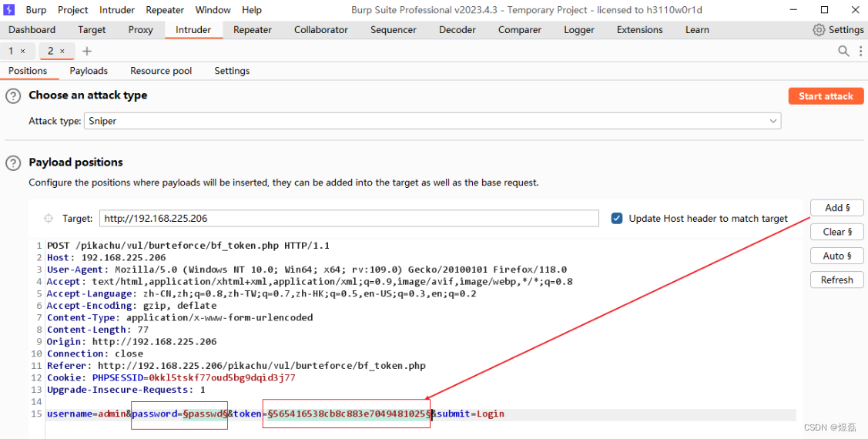The width and height of the screenshot is (868, 439).
Task: Switch to the Proxy tab
Action: [x=141, y=30]
